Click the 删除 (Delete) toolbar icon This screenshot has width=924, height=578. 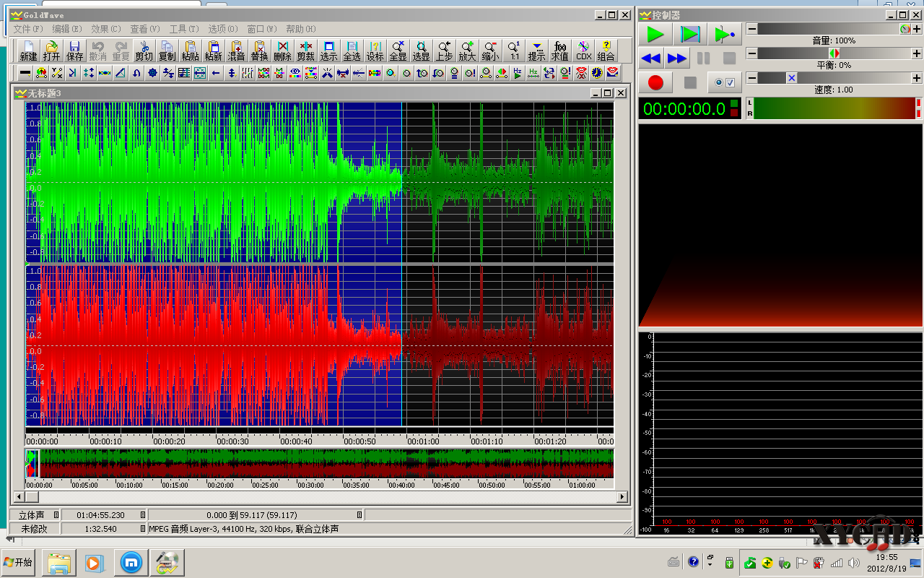pos(282,51)
